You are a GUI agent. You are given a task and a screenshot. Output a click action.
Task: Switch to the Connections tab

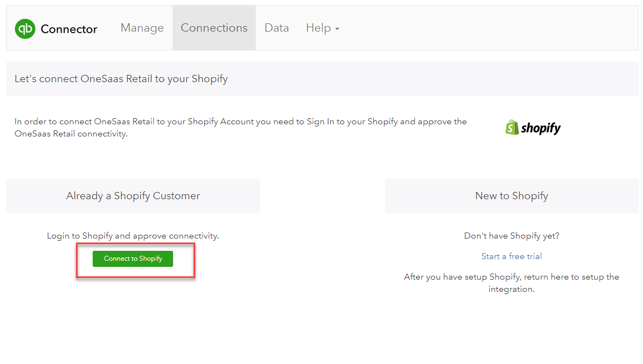(x=214, y=28)
